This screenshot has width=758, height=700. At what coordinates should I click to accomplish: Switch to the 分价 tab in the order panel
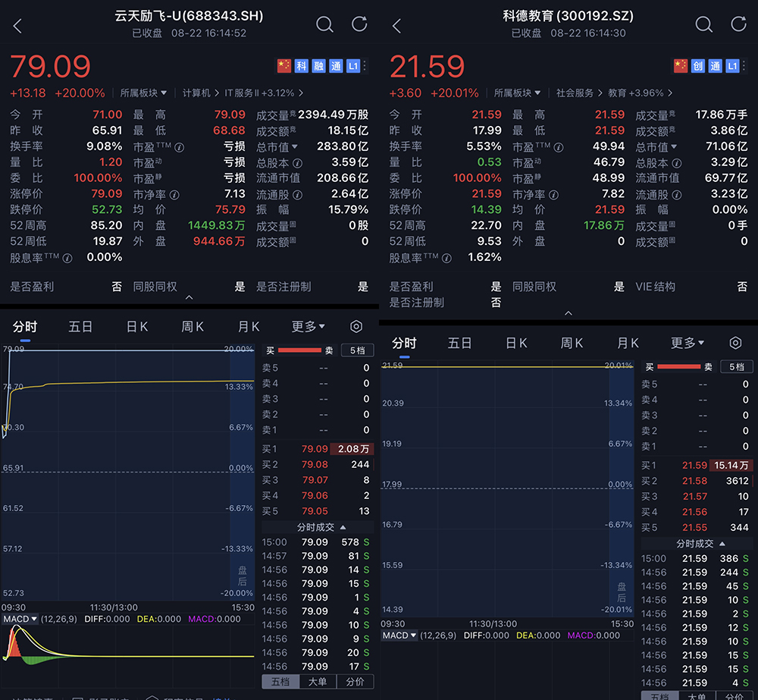click(x=356, y=682)
